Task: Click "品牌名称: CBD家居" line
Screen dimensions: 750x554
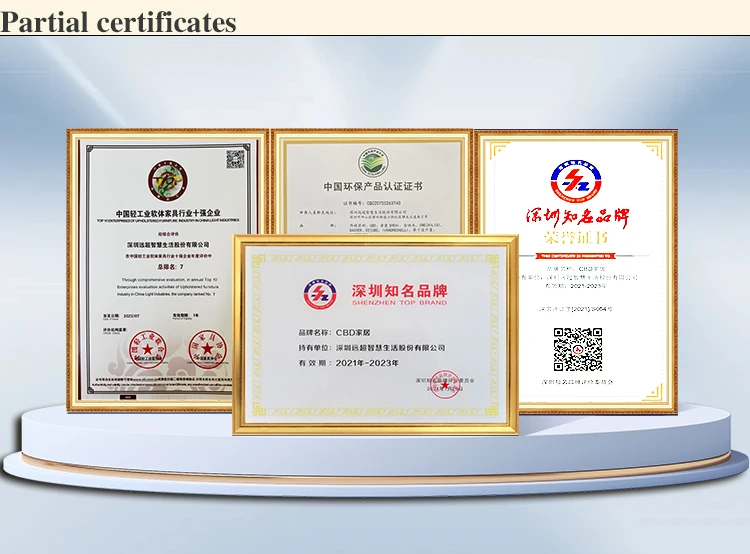Action: click(334, 332)
